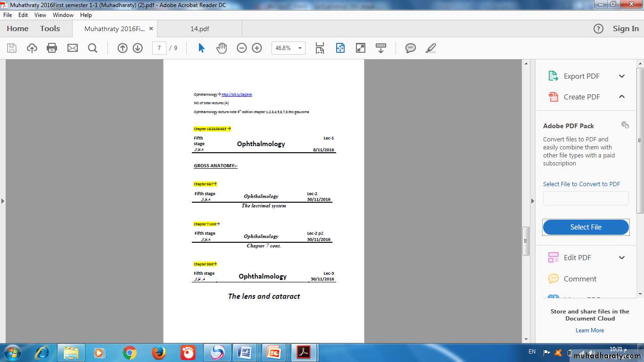This screenshot has height=362, width=644.
Task: Click the Print file icon
Action: pos(52,48)
